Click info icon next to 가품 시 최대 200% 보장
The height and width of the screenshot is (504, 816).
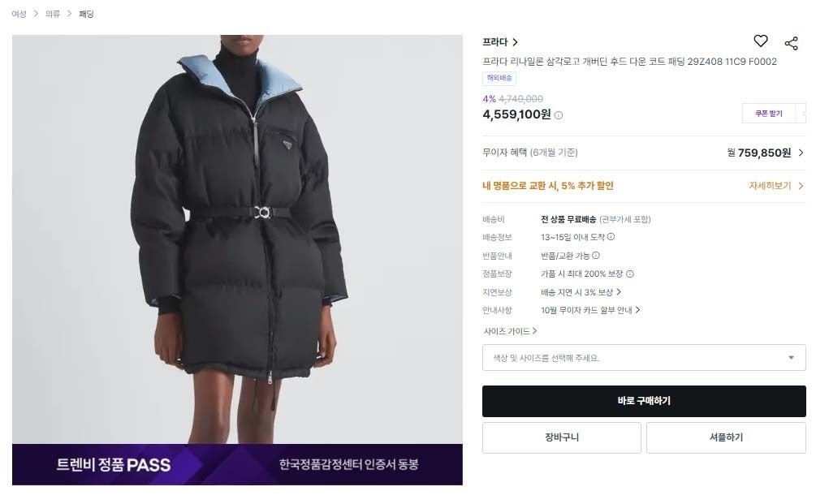tap(630, 274)
